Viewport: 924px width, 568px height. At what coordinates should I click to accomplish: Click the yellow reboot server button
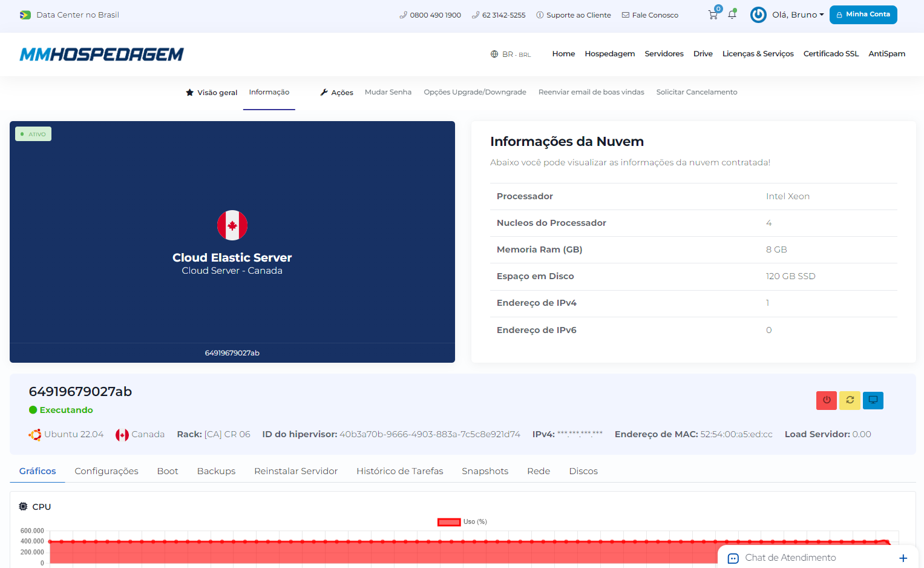click(850, 400)
